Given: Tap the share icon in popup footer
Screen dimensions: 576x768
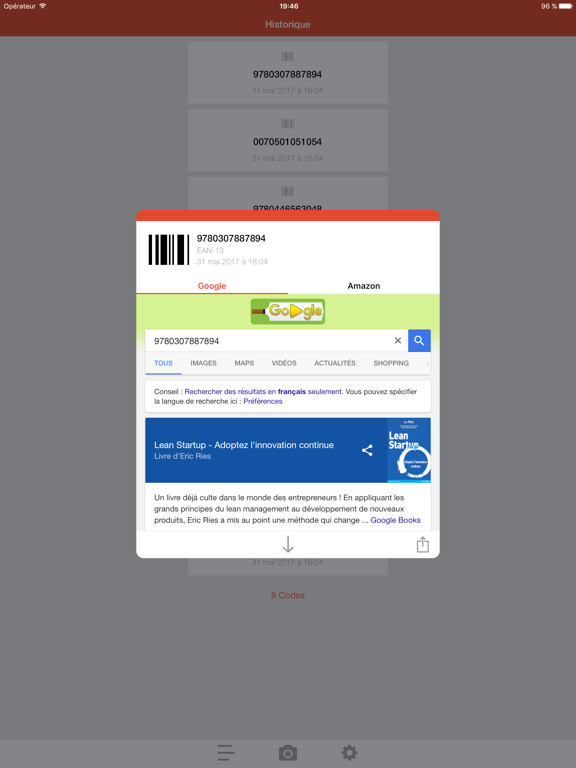Looking at the screenshot, I should point(423,544).
